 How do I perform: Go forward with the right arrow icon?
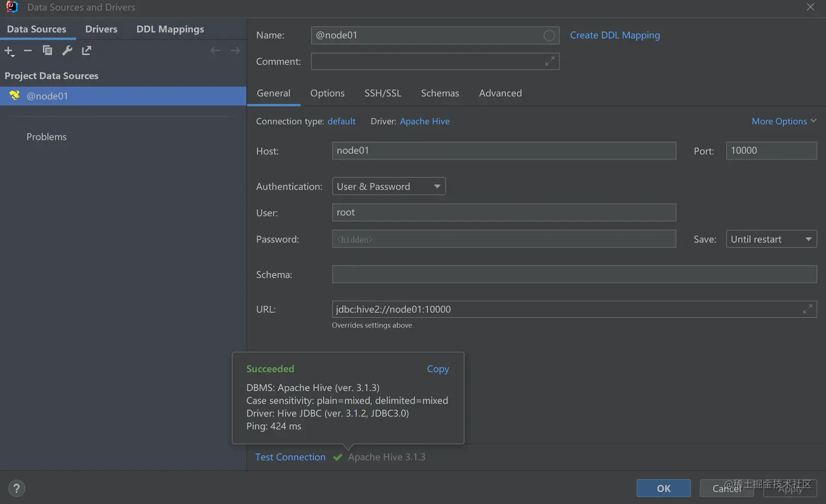click(235, 50)
